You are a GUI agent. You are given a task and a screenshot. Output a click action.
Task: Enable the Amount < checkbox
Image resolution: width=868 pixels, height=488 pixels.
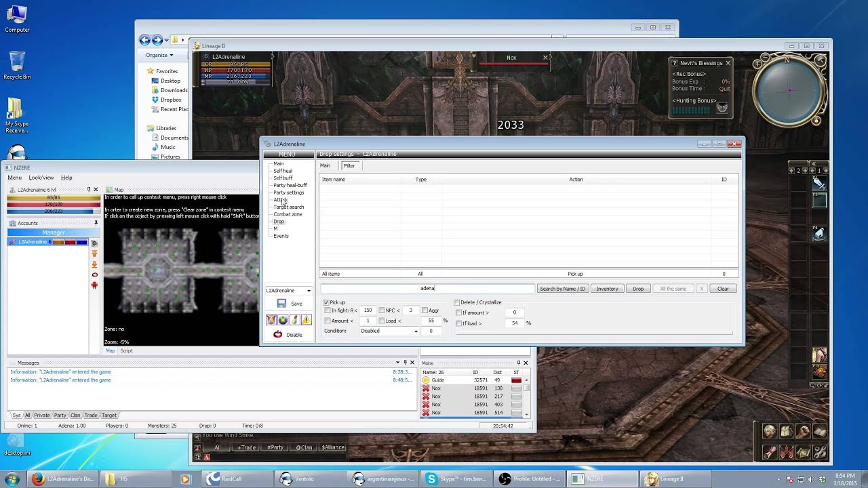pos(328,321)
